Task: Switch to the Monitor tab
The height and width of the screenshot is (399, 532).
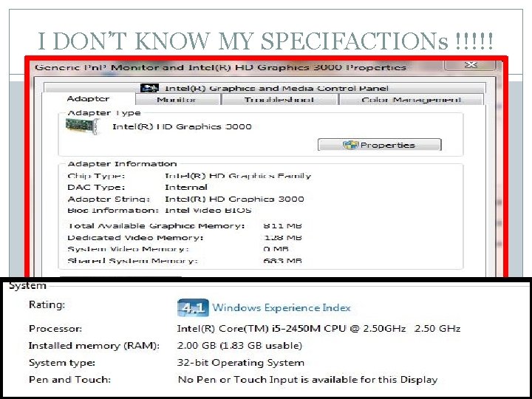Action: pos(178,100)
